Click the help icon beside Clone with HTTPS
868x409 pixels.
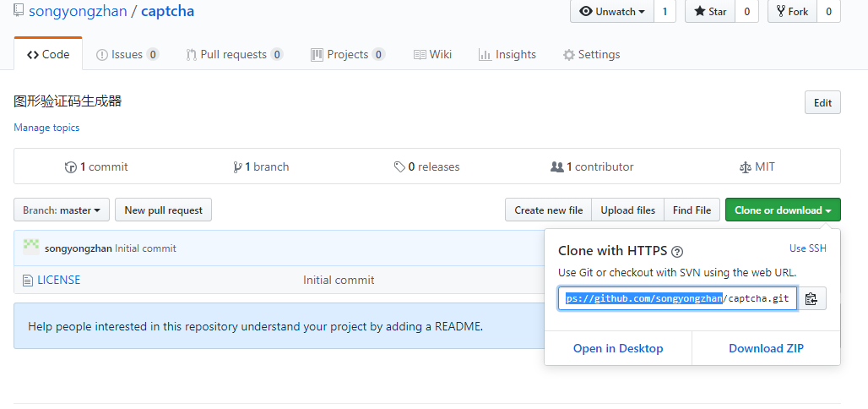click(x=677, y=252)
